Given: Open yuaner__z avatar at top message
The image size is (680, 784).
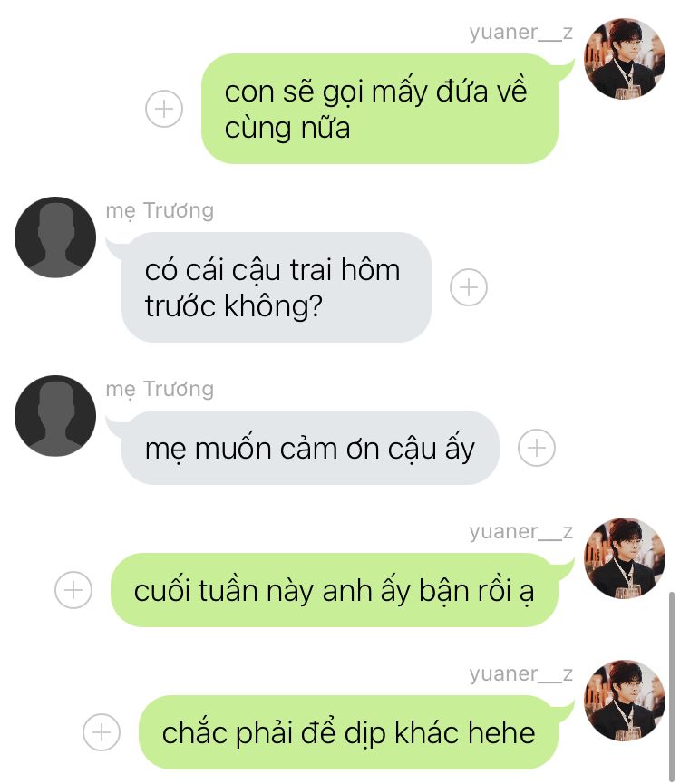Looking at the screenshot, I should pyautogui.click(x=625, y=59).
